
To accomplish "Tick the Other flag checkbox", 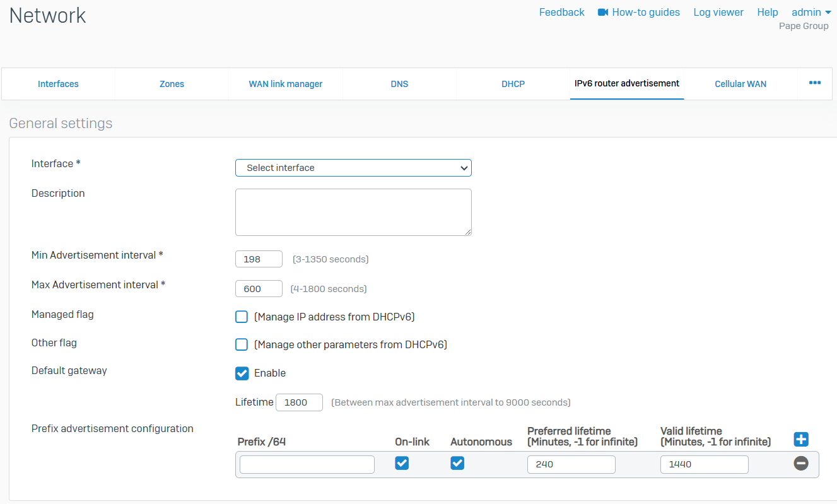I will [x=242, y=344].
